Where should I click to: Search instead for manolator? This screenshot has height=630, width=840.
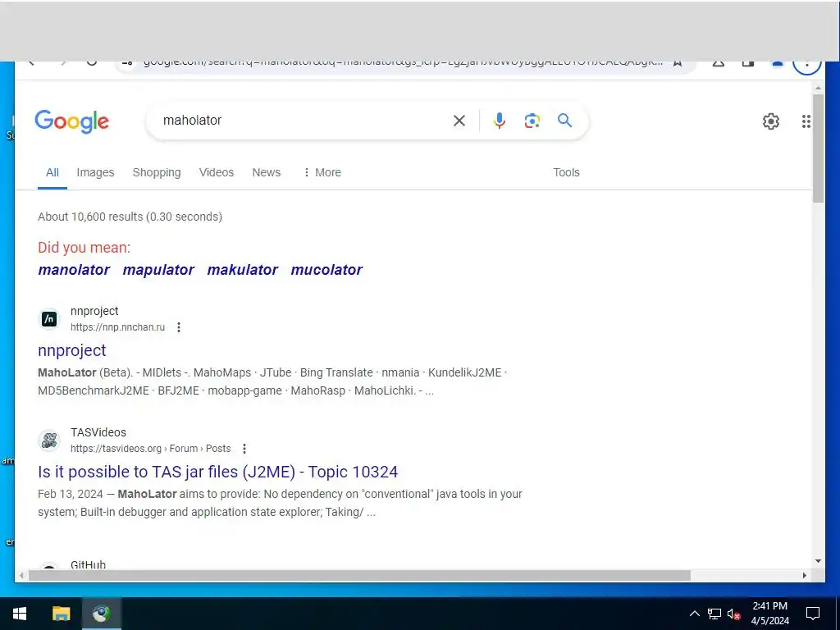point(74,270)
